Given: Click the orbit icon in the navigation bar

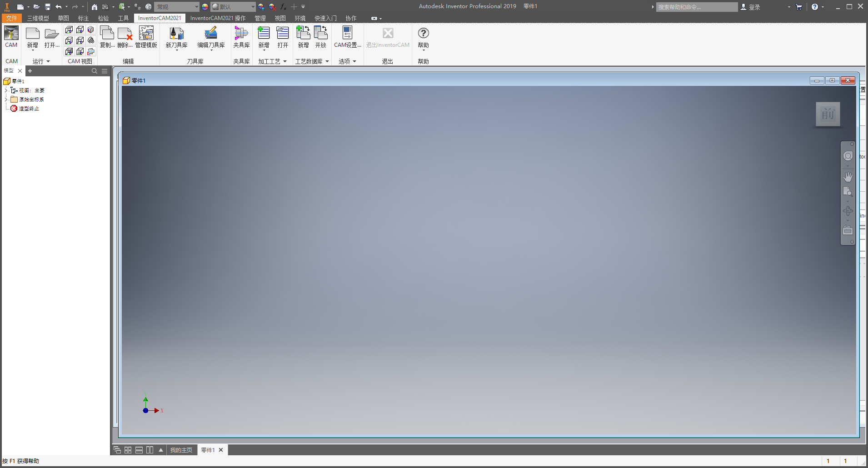Looking at the screenshot, I should pyautogui.click(x=848, y=211).
